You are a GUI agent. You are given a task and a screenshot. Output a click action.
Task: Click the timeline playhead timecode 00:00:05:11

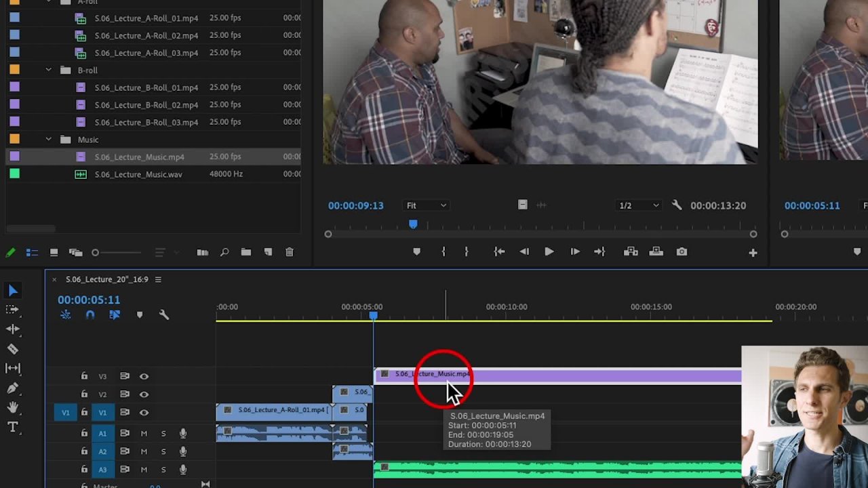89,300
